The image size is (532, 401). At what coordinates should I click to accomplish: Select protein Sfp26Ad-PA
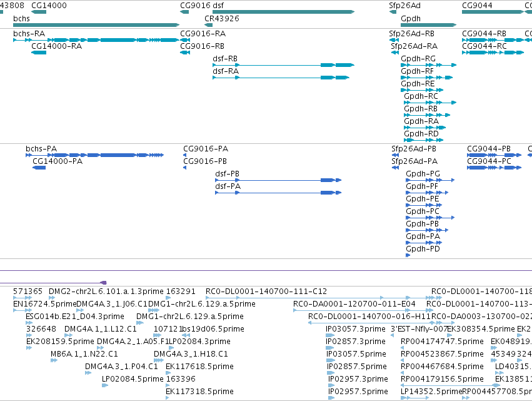(x=395, y=168)
